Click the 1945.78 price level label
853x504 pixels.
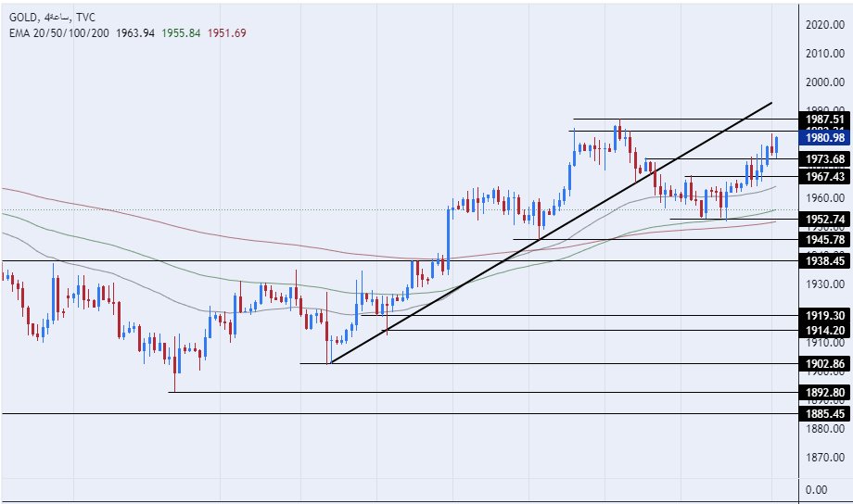click(823, 240)
